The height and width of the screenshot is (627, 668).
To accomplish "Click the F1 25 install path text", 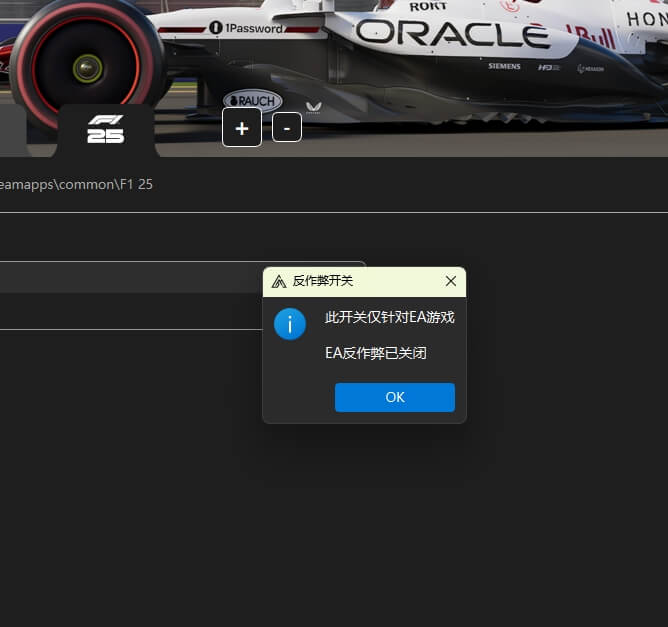I will [x=76, y=184].
